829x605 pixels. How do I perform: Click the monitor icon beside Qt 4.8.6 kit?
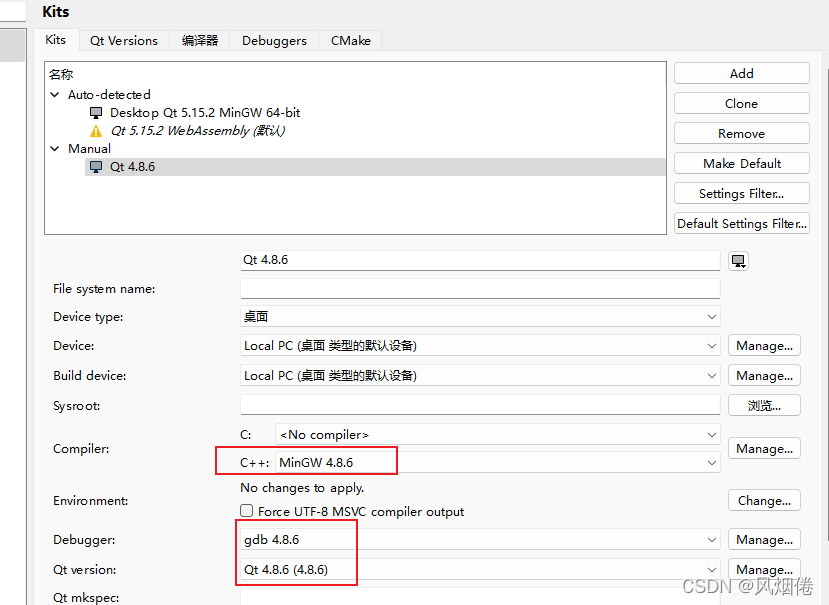(96, 167)
